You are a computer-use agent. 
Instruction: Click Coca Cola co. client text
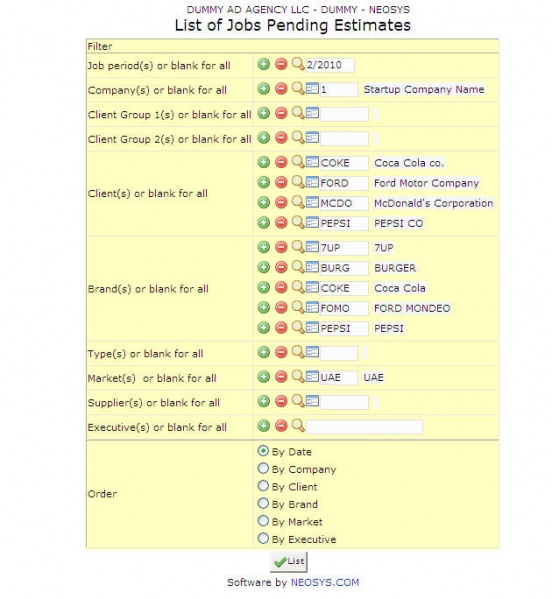click(409, 163)
